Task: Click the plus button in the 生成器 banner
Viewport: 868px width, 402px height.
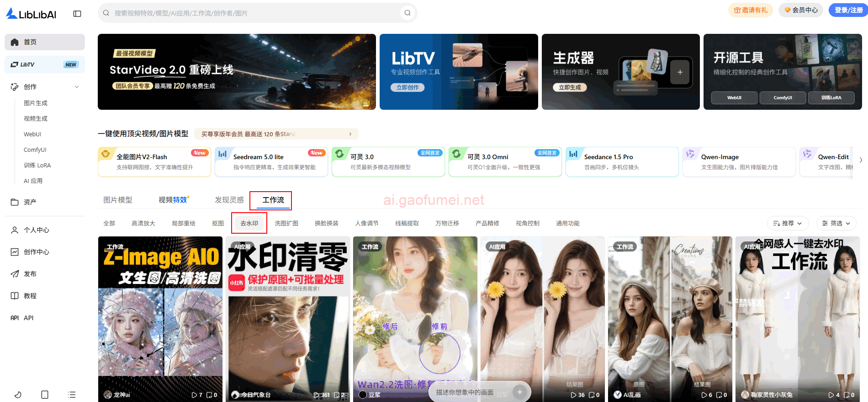Action: (x=680, y=72)
